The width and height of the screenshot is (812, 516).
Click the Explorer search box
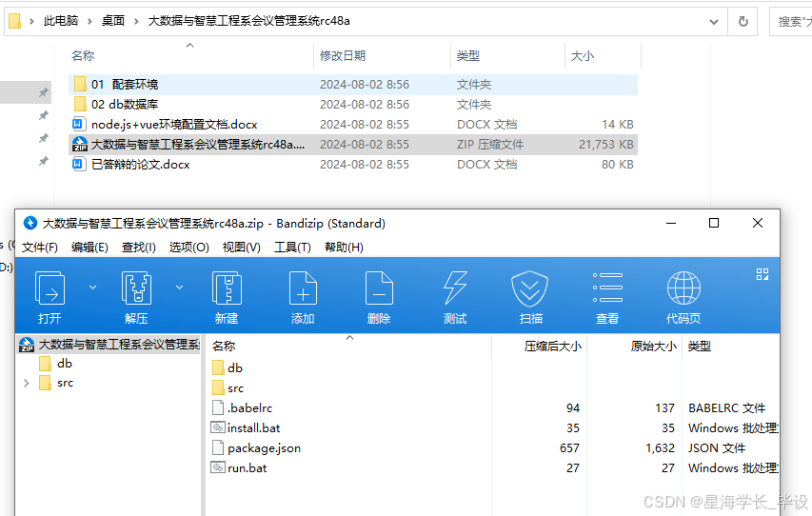pos(791,21)
